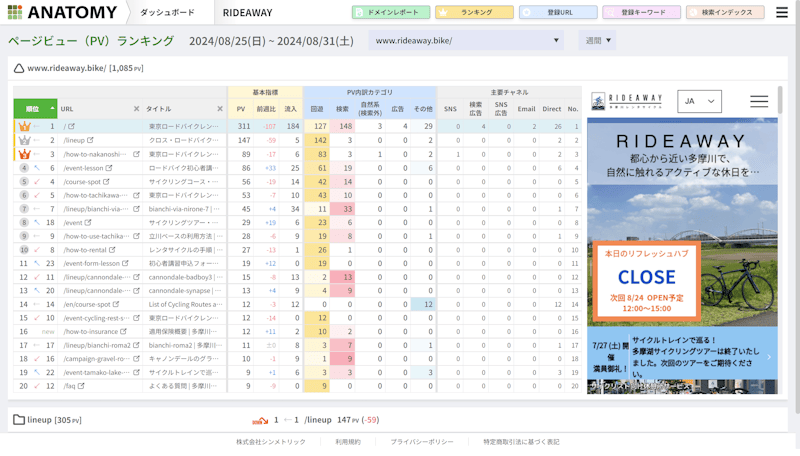This screenshot has height=456, width=800.
Task: Click the date range 2024/08/25 ~ 2024/08/31
Action: [x=271, y=41]
